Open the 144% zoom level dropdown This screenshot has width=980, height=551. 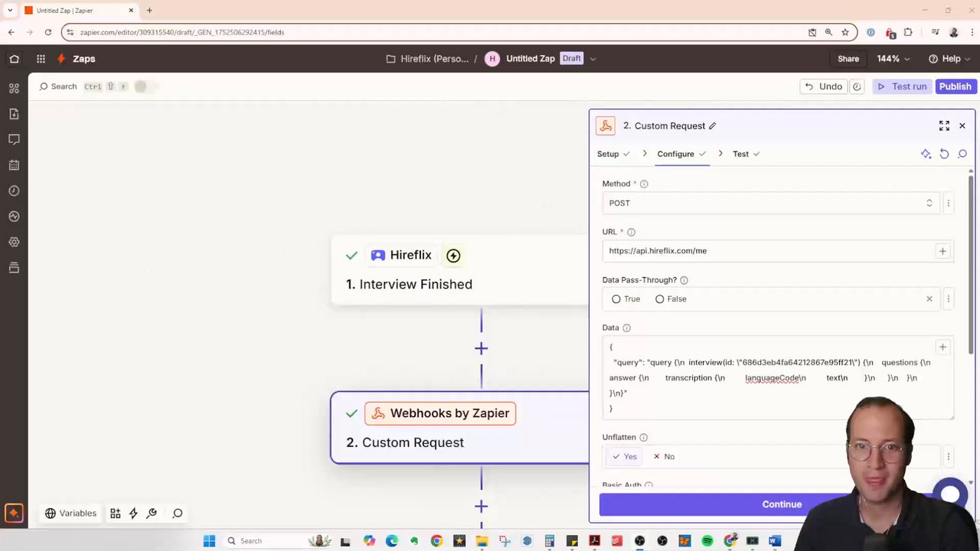[893, 59]
